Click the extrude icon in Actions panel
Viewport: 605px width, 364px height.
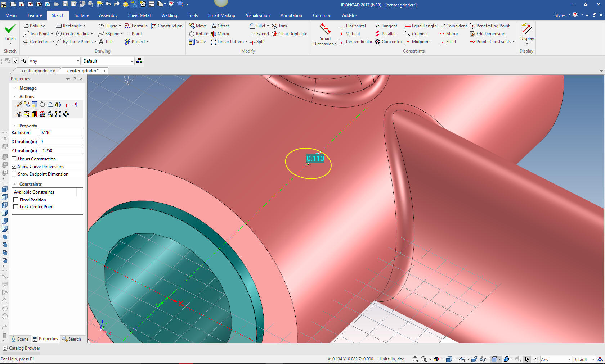click(34, 114)
